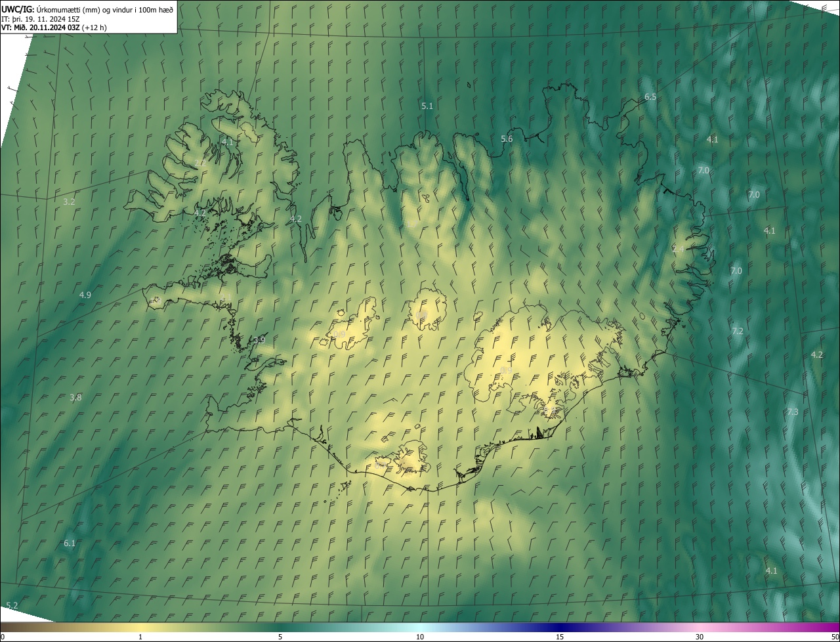Select the '10' tick on the colour scale

tap(420, 637)
